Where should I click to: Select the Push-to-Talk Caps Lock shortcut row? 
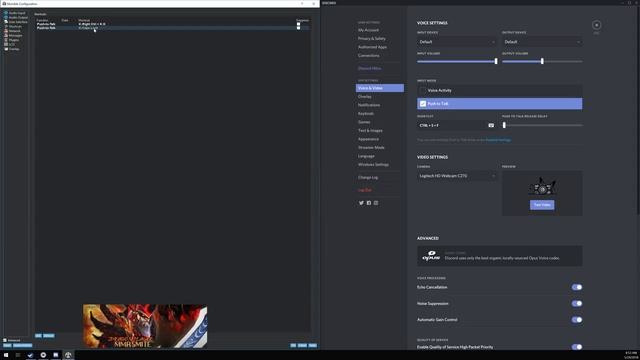(172, 28)
